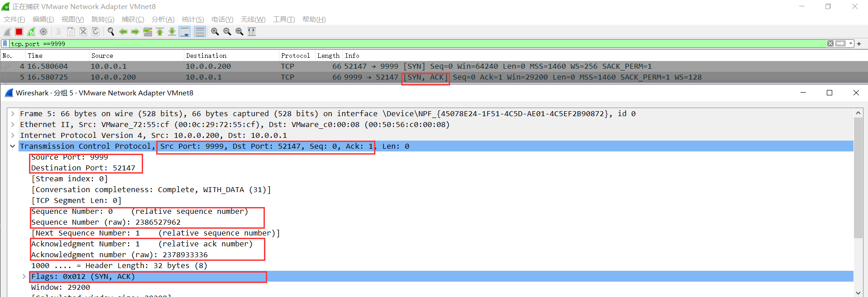Screen dimensions: 868x297
Task: Jump to the last packet
Action: coord(172,32)
